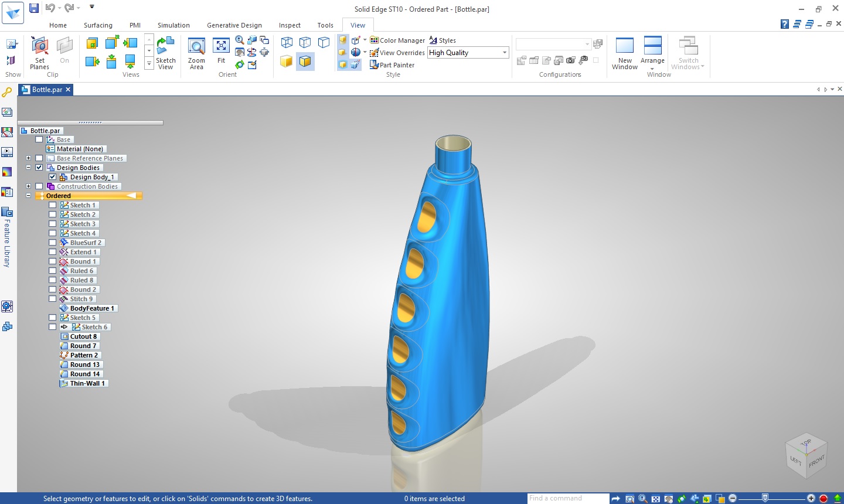Open View Overrides
844x504 pixels.
tap(397, 53)
